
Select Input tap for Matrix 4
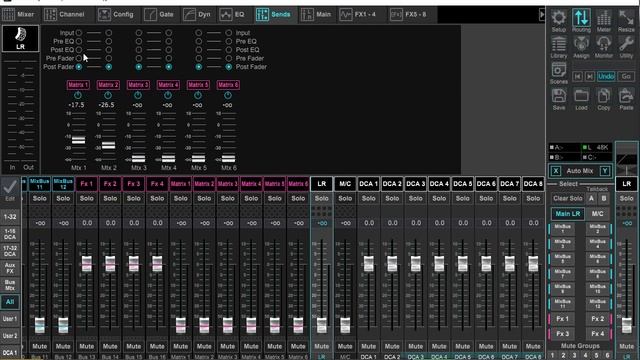pyautogui.click(x=169, y=33)
